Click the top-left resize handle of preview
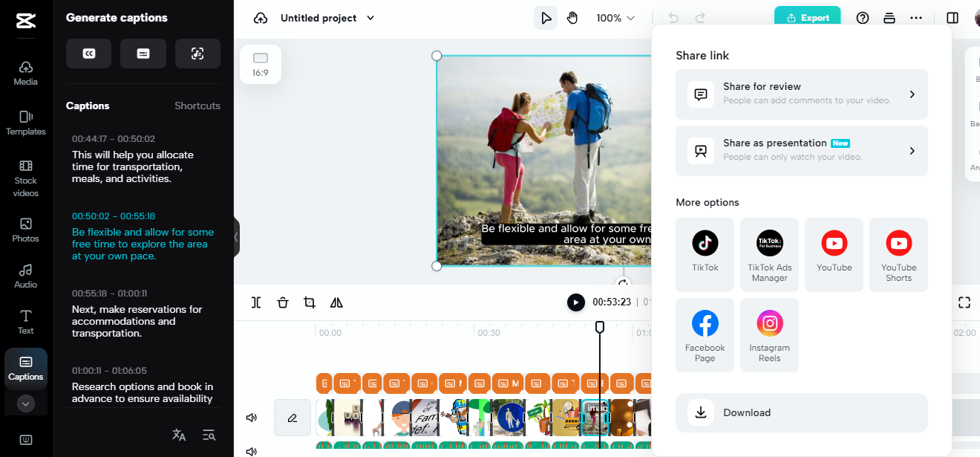This screenshot has width=980, height=457. coord(437,56)
